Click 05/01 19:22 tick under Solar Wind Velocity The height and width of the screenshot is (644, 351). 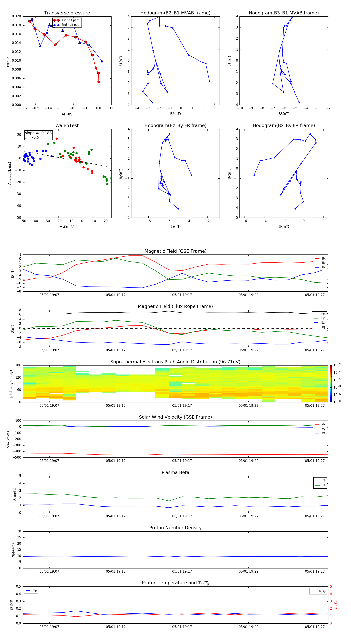249,461
